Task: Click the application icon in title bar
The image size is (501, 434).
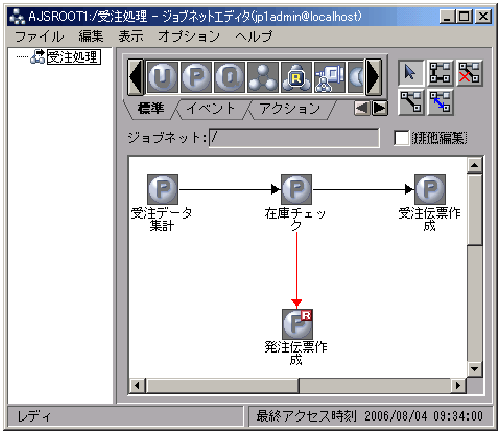Action: pos(17,16)
